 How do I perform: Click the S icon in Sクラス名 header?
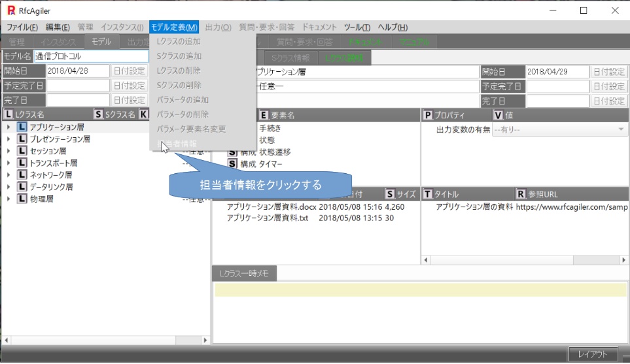(99, 114)
